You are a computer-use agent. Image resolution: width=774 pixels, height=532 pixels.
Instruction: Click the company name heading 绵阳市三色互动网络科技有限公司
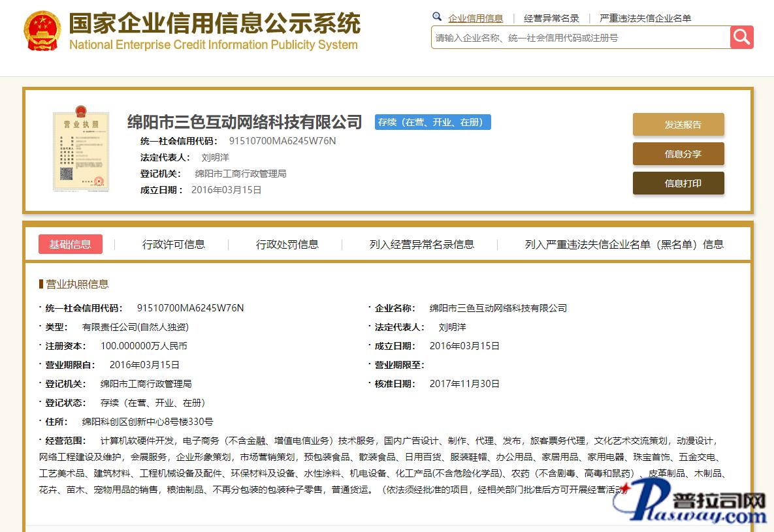pos(244,122)
